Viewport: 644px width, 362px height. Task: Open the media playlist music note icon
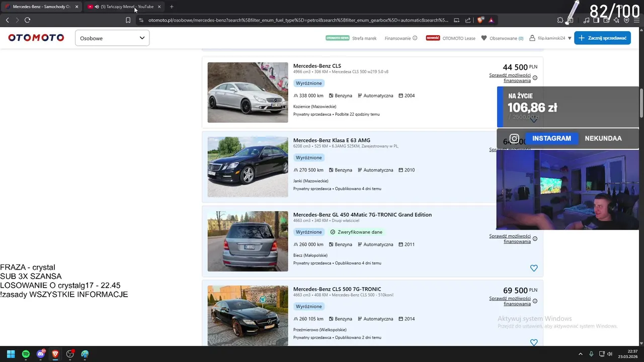(587, 20)
